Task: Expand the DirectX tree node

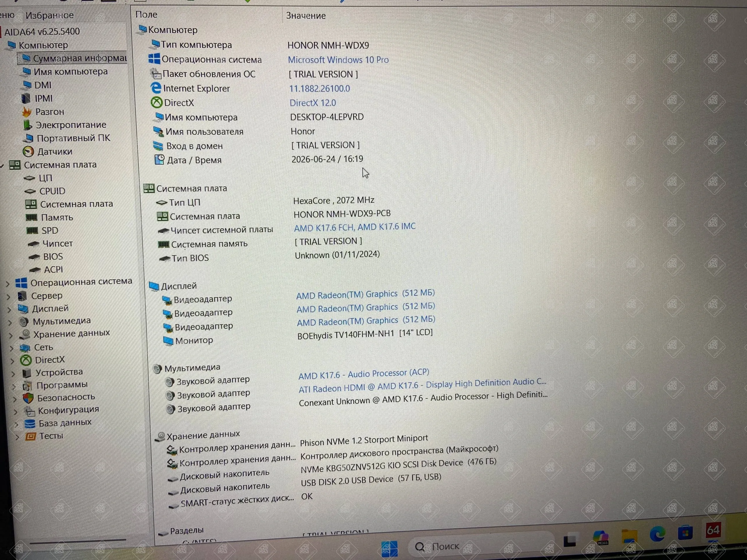Action: [x=13, y=361]
